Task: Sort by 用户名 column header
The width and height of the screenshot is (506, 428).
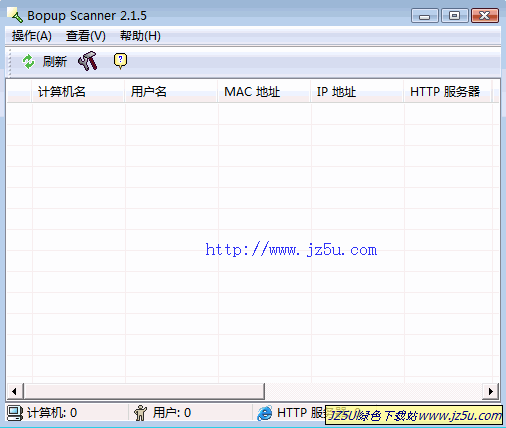Action: (x=171, y=91)
